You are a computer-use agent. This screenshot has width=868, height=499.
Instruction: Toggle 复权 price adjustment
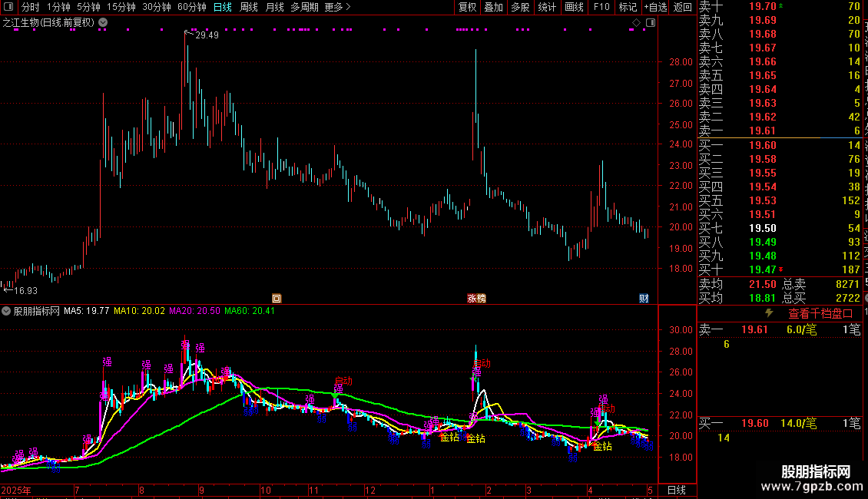[467, 7]
